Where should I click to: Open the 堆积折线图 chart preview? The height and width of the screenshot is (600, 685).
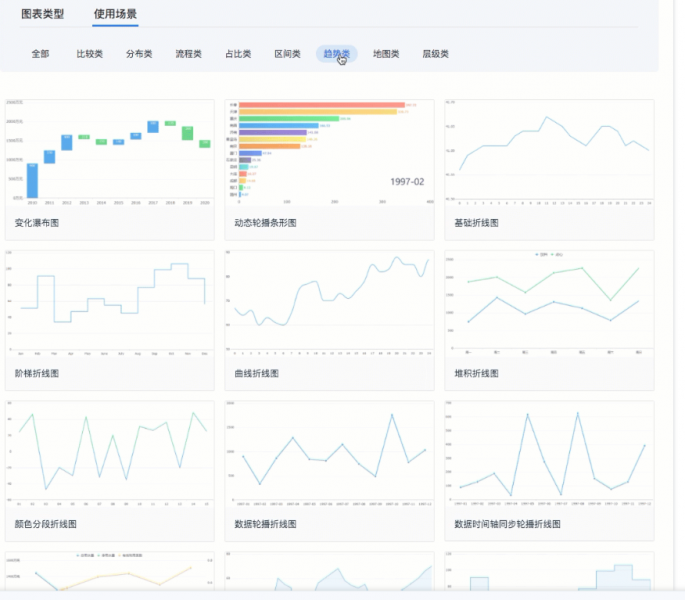(549, 303)
